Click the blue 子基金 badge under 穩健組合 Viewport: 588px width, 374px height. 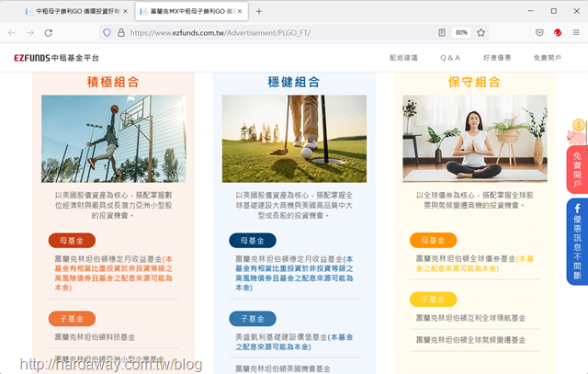(x=253, y=319)
